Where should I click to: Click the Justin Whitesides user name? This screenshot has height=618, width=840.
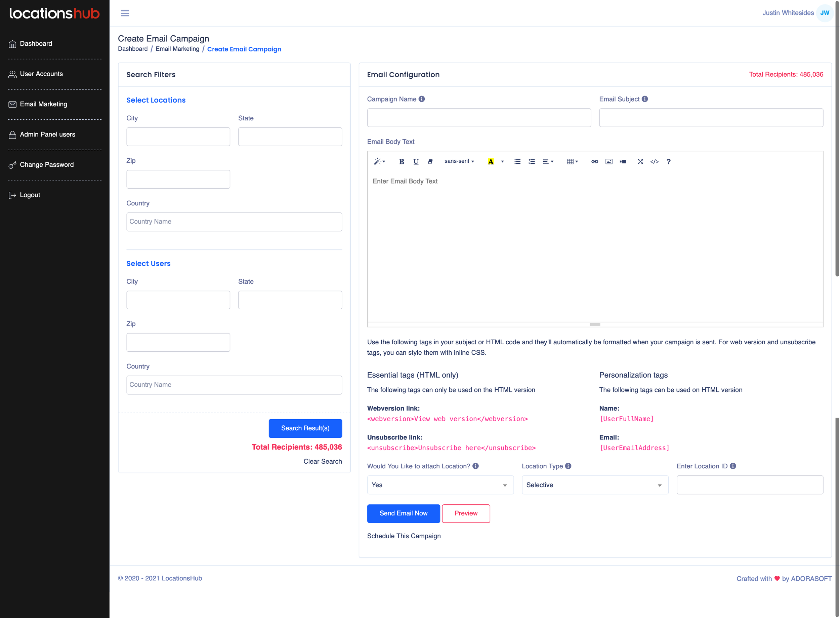pos(788,13)
